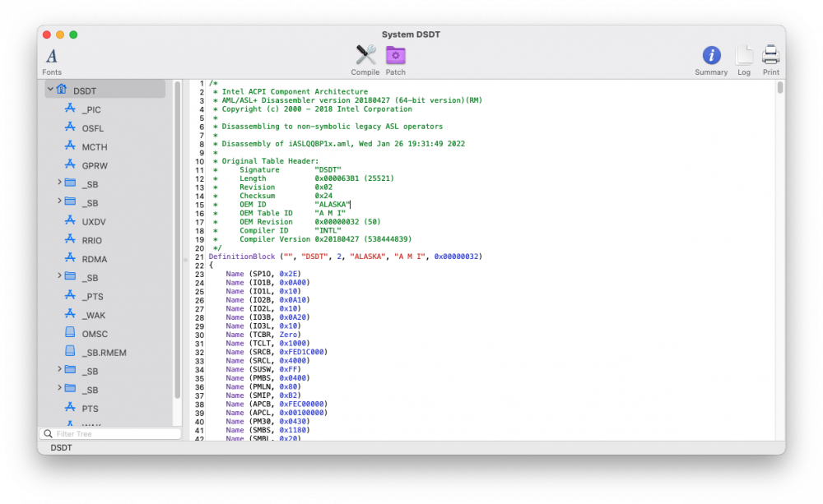The width and height of the screenshot is (823, 504).
Task: Click the 'Name (SMBS, 0x1180)' line
Action: click(267, 430)
